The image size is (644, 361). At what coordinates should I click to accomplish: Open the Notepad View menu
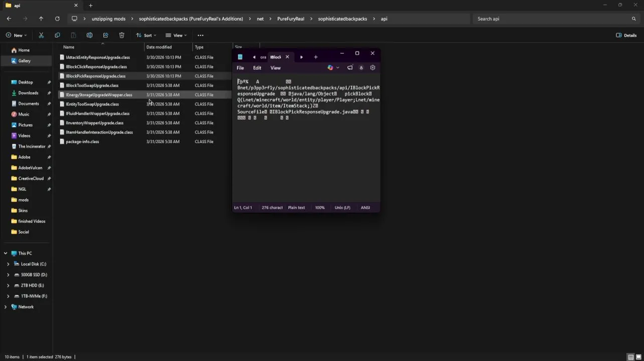pyautogui.click(x=276, y=68)
